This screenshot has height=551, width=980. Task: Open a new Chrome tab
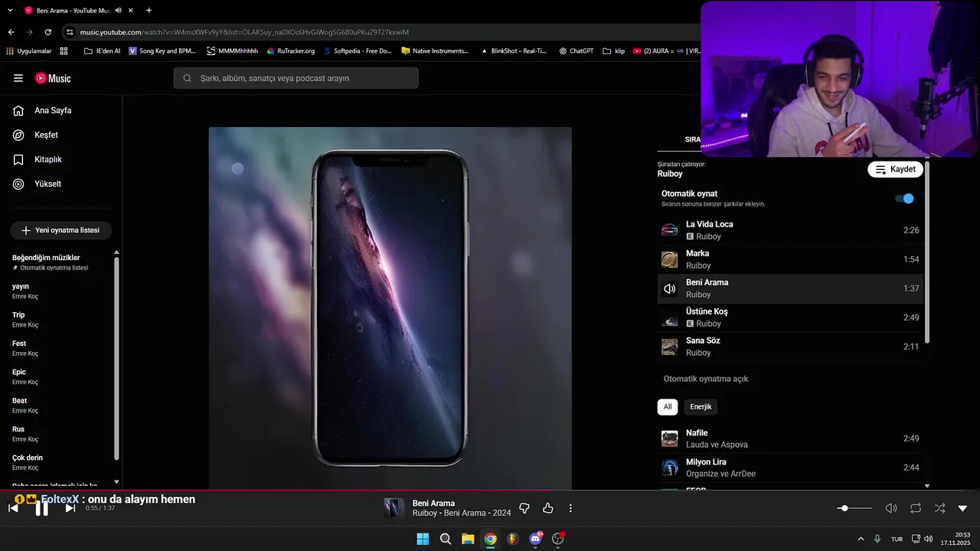tap(149, 10)
